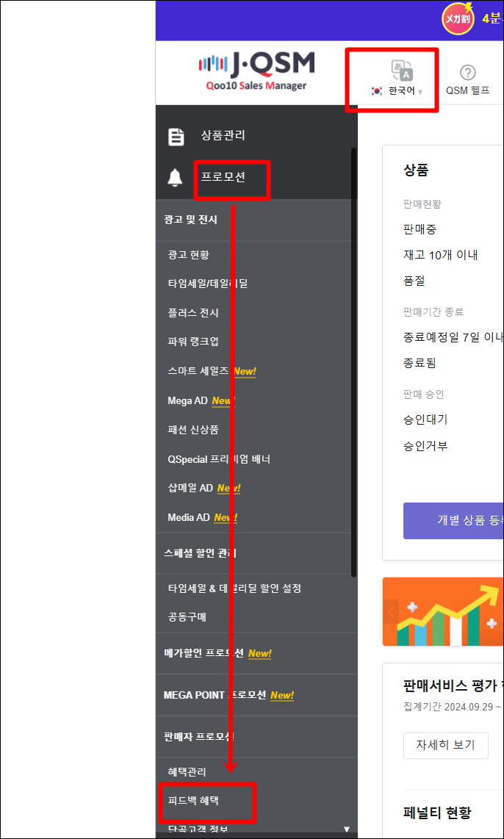
Task: Open 광고 현황 in sidebar
Action: [x=188, y=255]
